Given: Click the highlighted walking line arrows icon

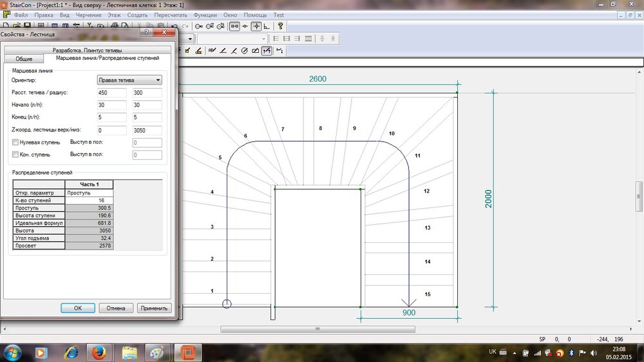Looking at the screenshot, I should [x=267, y=50].
